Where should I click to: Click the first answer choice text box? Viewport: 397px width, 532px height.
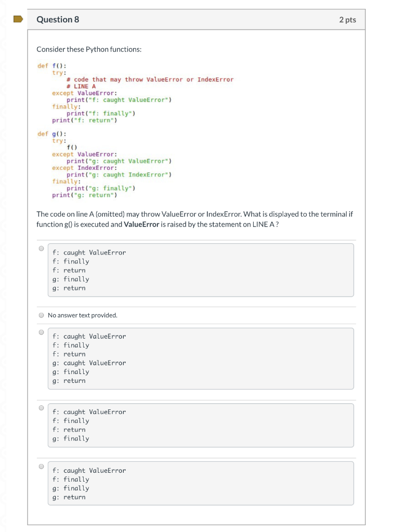(x=201, y=270)
